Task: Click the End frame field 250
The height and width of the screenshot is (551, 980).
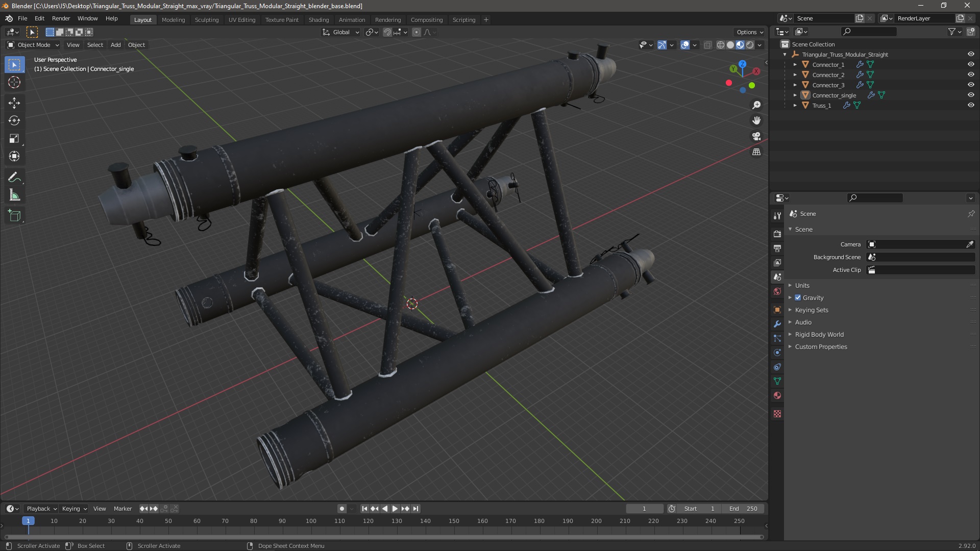Action: tap(743, 509)
